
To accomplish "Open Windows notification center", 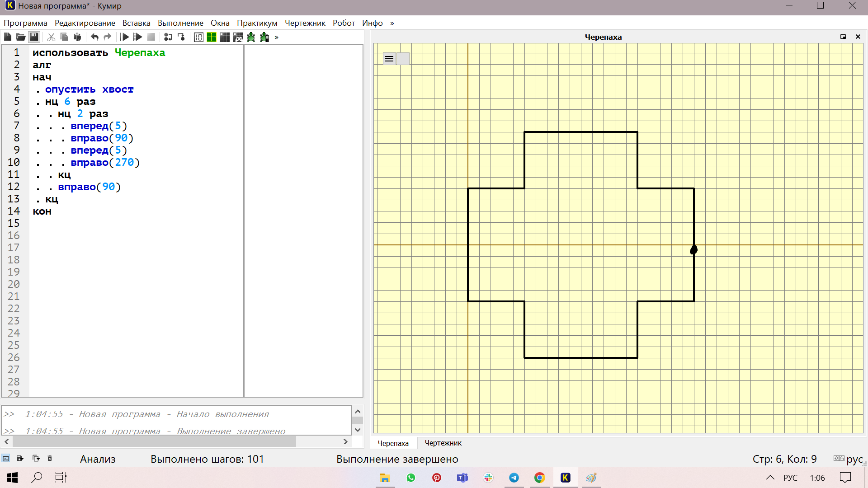I will 845,478.
